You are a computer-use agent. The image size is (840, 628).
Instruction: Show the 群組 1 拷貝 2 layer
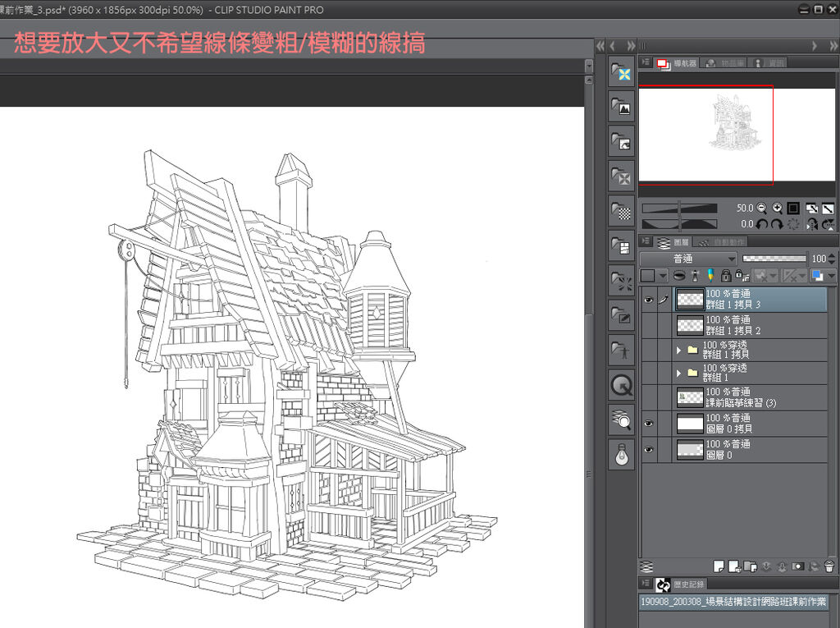point(648,326)
